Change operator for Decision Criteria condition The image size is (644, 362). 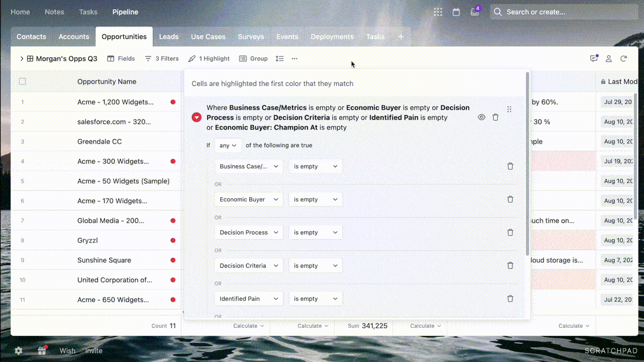(315, 265)
